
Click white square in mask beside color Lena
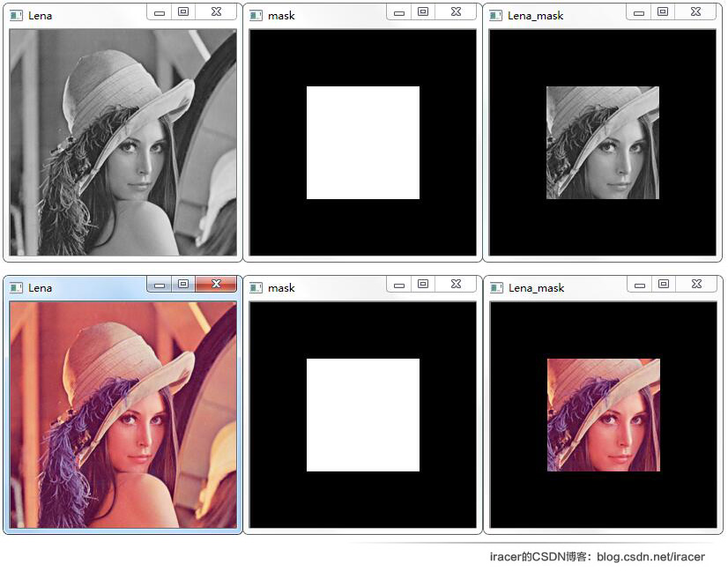(x=363, y=415)
